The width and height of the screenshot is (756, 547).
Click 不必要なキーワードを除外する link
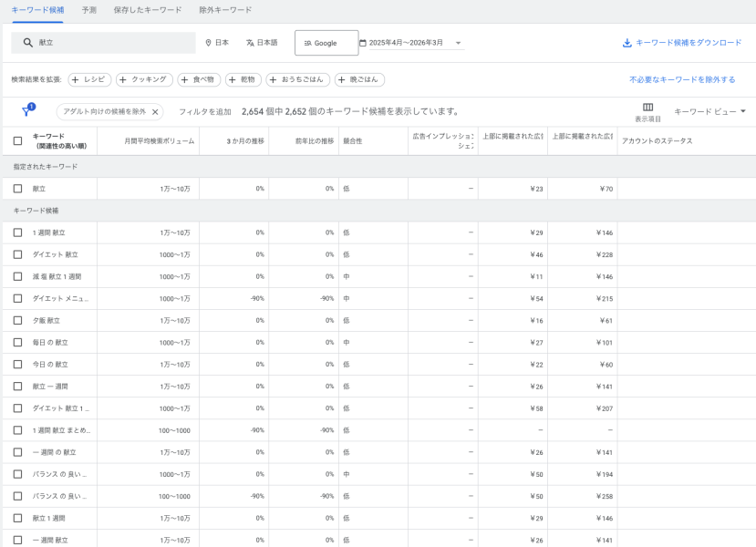[x=682, y=79]
